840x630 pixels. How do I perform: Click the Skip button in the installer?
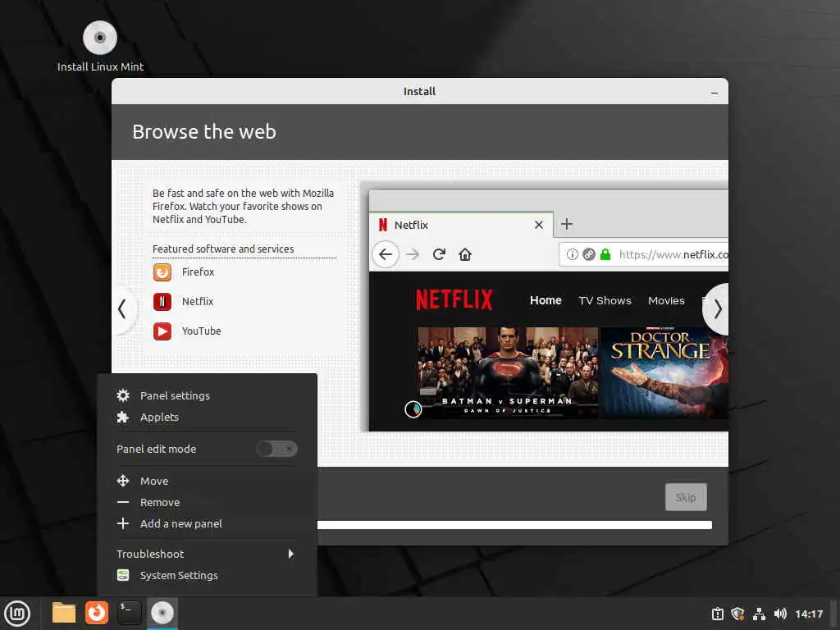(686, 497)
